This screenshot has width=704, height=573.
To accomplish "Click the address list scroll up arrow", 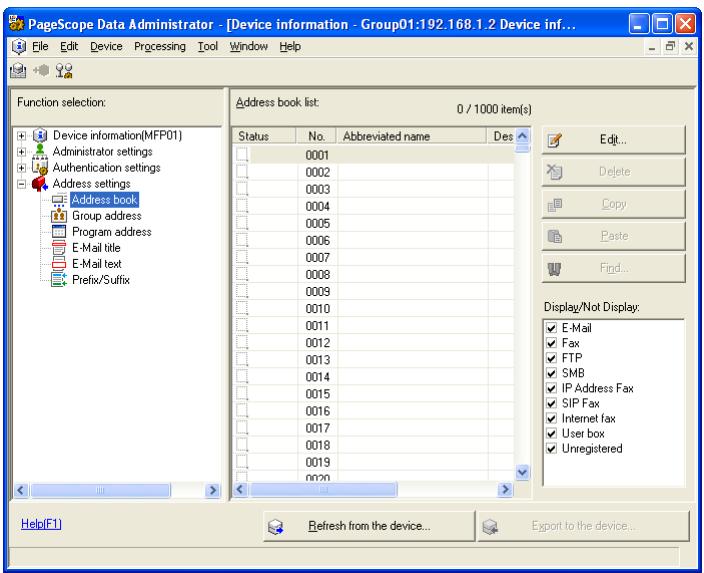I will click(522, 136).
